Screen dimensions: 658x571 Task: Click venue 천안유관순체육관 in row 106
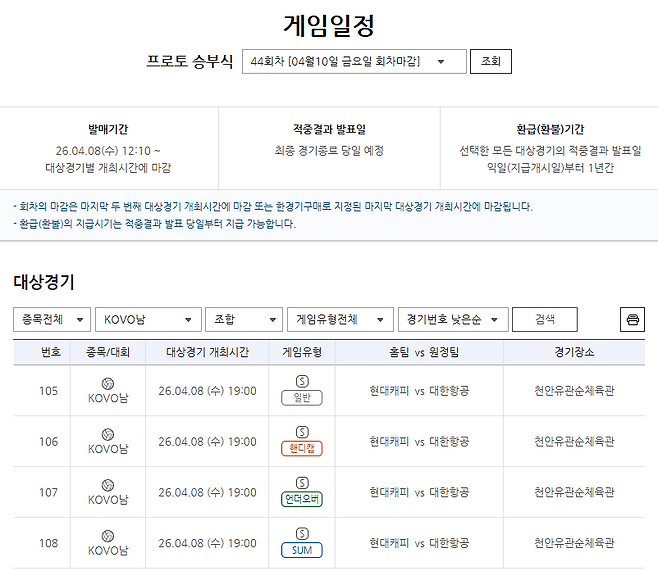pos(574,442)
